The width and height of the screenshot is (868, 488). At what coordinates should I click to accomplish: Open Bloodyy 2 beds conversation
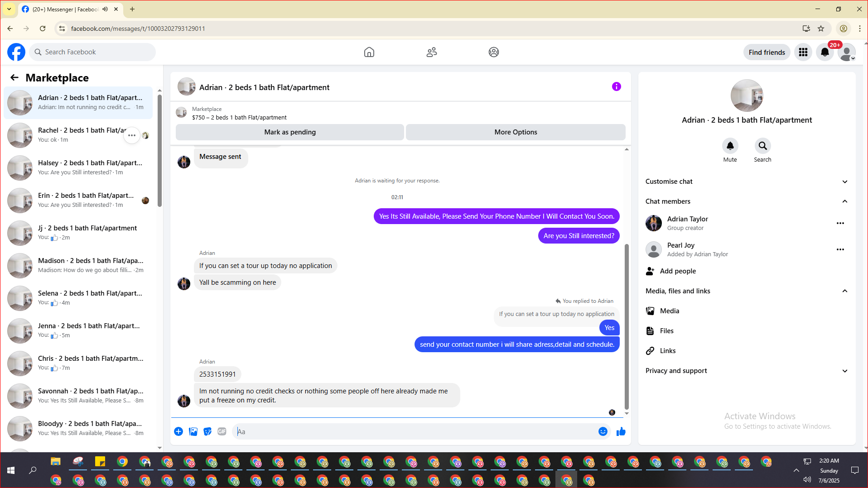(x=78, y=428)
